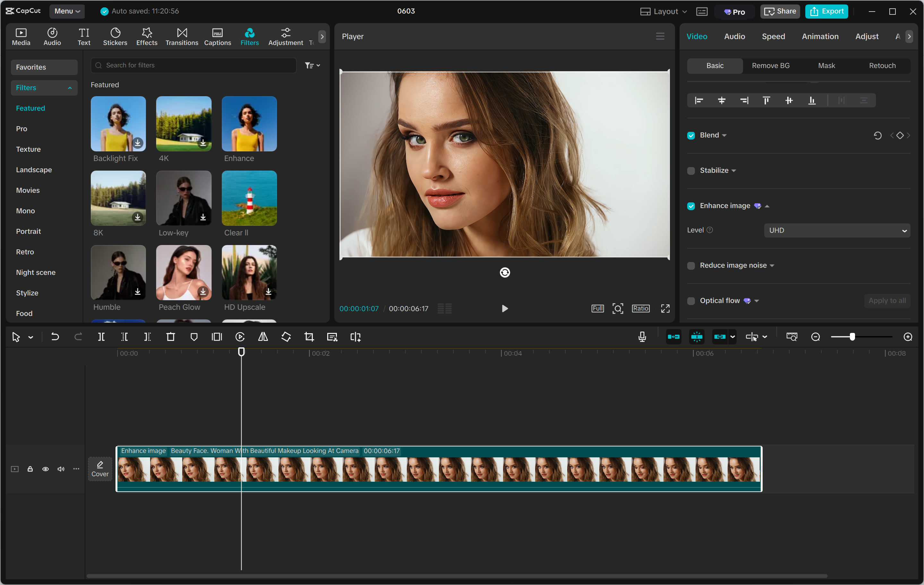Click the Export button
This screenshot has width=924, height=585.
(826, 11)
